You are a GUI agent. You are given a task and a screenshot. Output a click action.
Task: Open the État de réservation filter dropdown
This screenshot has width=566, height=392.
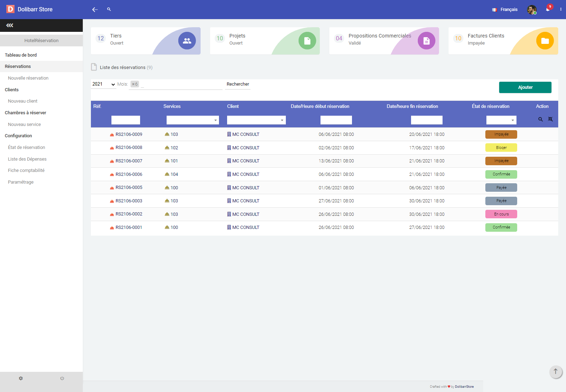click(x=501, y=120)
